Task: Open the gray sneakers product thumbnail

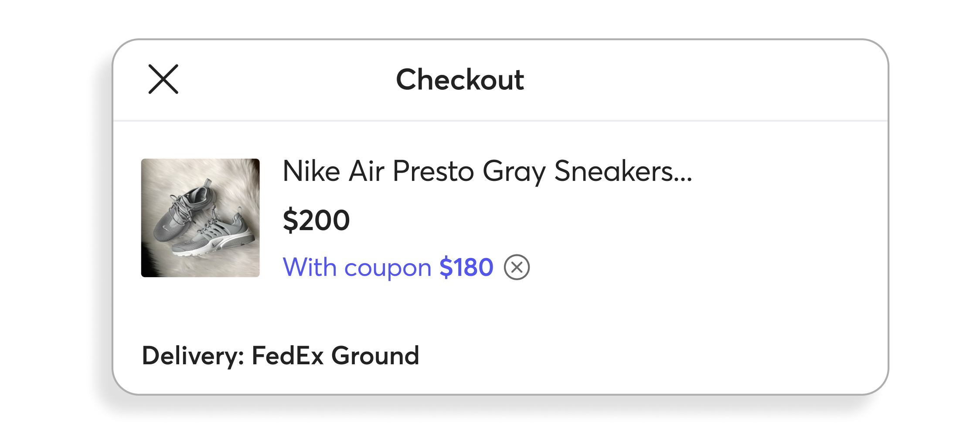Action: coord(200,217)
